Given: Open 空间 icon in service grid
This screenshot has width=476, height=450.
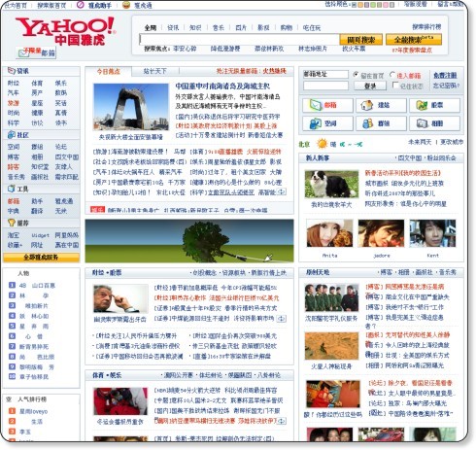Looking at the screenshot, I should tap(315, 123).
